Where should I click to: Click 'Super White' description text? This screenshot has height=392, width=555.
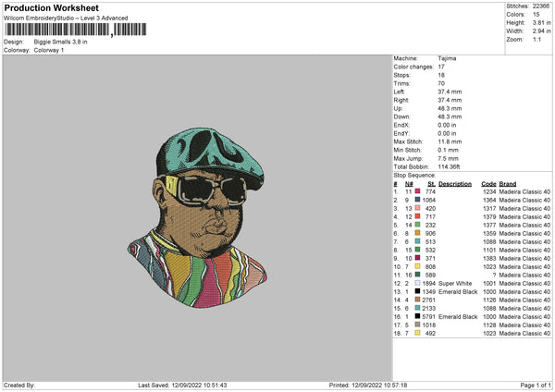pos(455,284)
